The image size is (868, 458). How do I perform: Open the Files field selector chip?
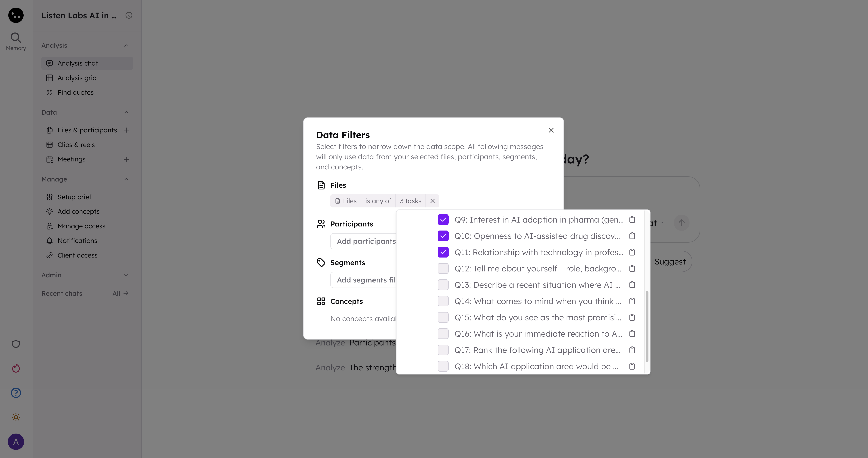click(346, 201)
